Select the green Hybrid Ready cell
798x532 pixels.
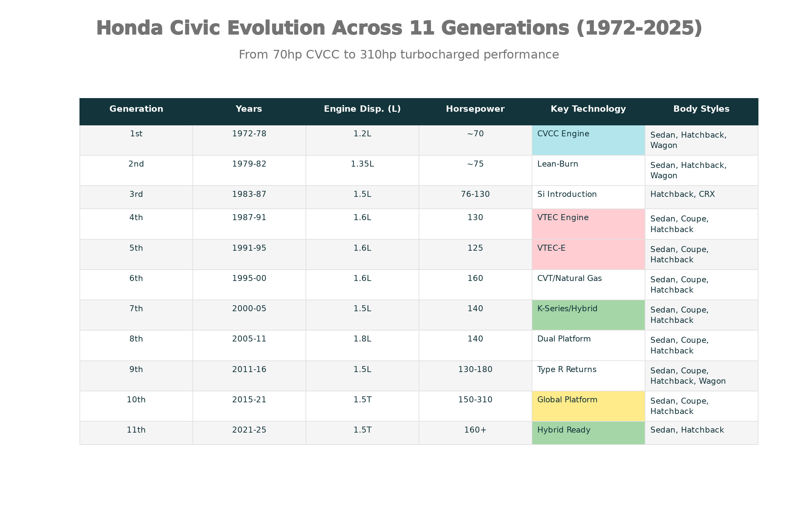(588, 433)
